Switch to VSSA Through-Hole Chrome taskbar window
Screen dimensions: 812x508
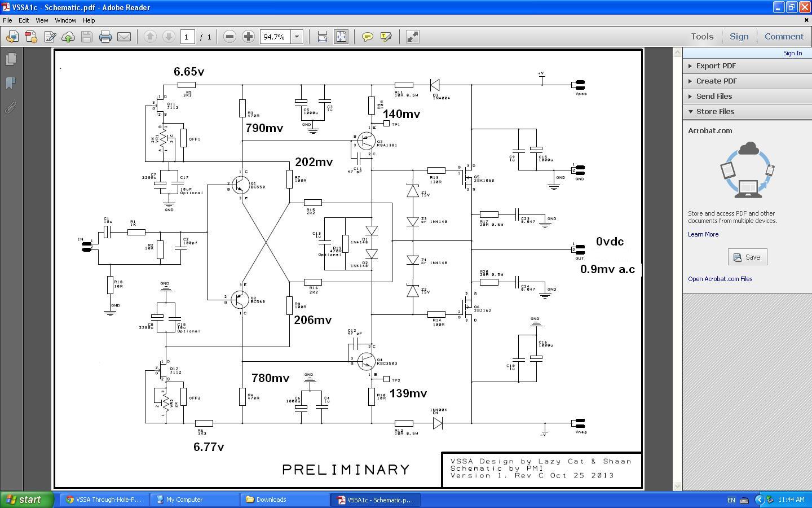pos(104,500)
